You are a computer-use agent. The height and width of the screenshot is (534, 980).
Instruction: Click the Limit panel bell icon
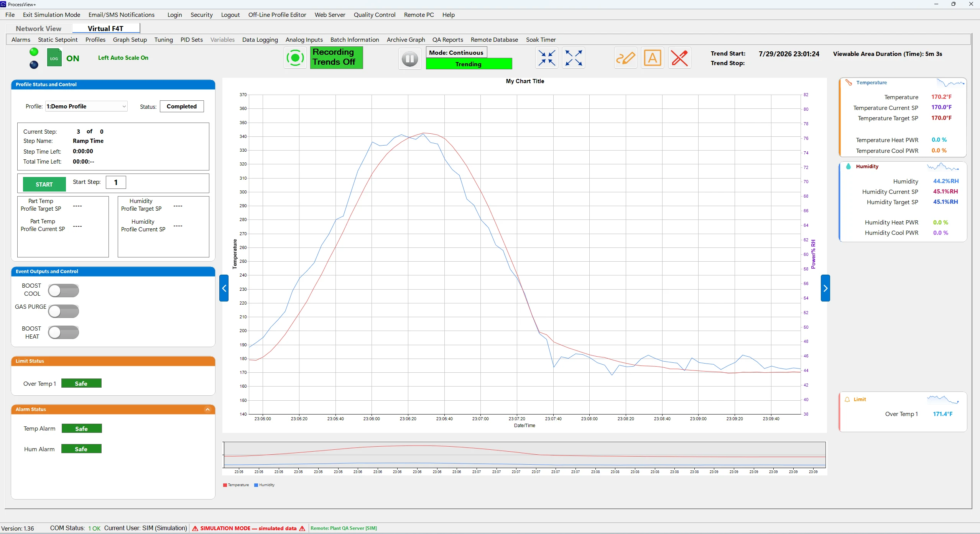(847, 399)
